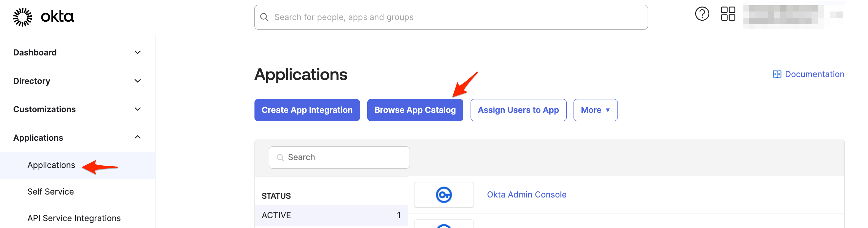This screenshot has height=228, width=868.
Task: Expand the Dashboard menu chevron
Action: [137, 52]
